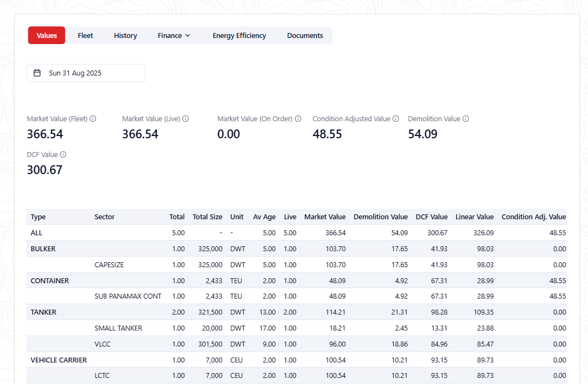Click the info icon beside Market Value (Fleet)
Screen dimensions: 588x384
coord(93,119)
